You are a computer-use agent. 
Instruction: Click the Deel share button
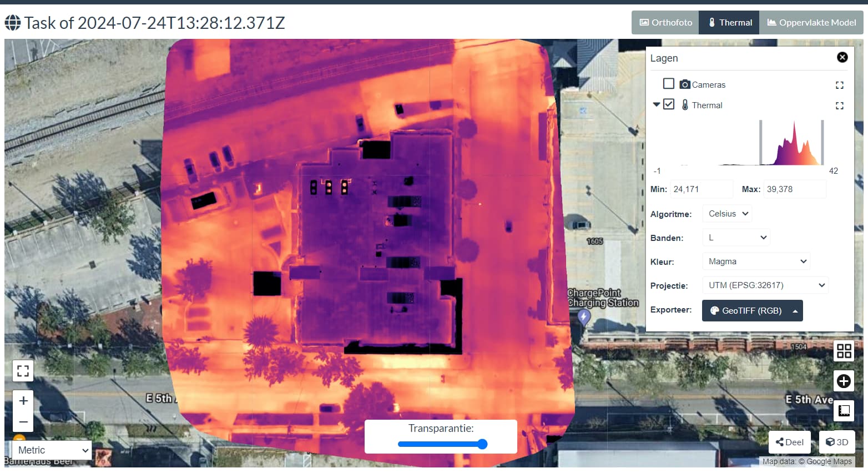click(x=789, y=442)
